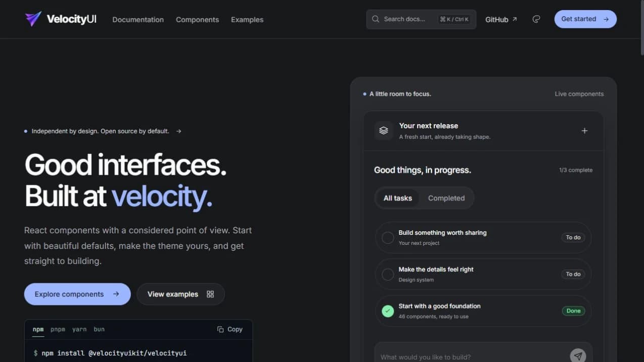The width and height of the screenshot is (644, 362).
Task: Click the layers icon beside Your next release
Action: pos(384,130)
